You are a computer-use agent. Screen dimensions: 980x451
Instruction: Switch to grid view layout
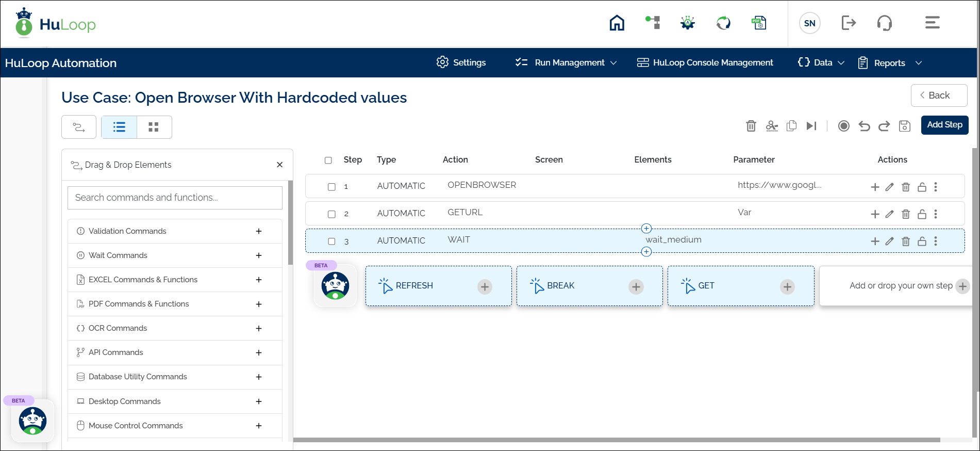[x=154, y=127]
